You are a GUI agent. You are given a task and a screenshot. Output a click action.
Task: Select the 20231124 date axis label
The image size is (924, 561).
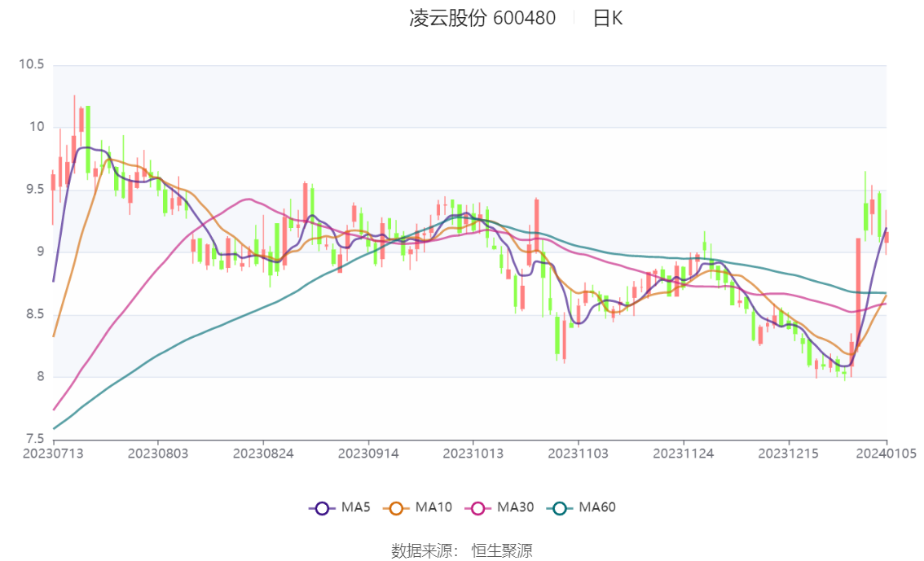[x=684, y=454]
